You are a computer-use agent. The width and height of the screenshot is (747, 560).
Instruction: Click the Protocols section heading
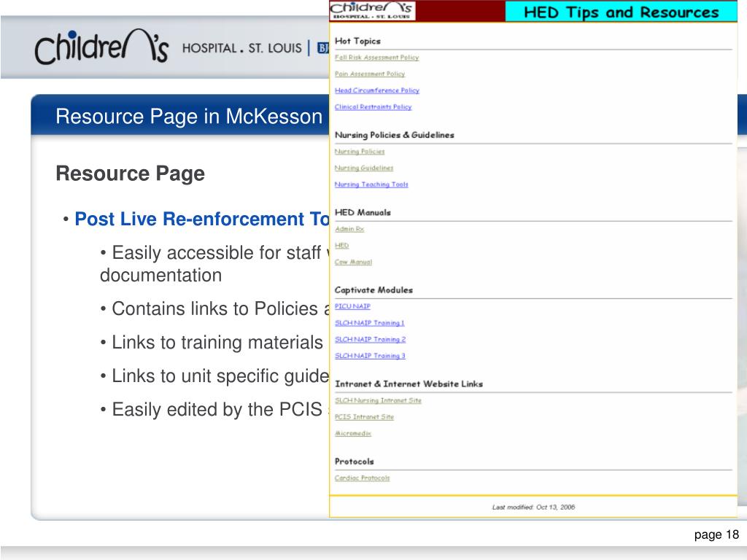(355, 462)
